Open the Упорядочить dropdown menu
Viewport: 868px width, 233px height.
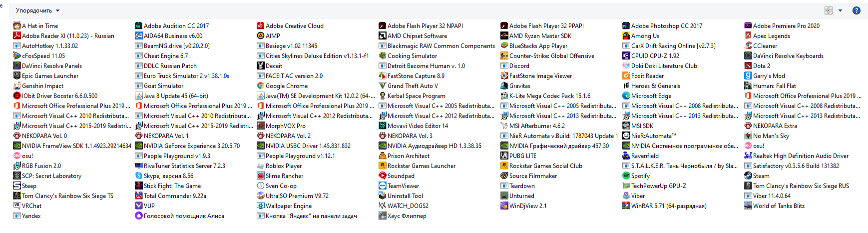tap(37, 10)
